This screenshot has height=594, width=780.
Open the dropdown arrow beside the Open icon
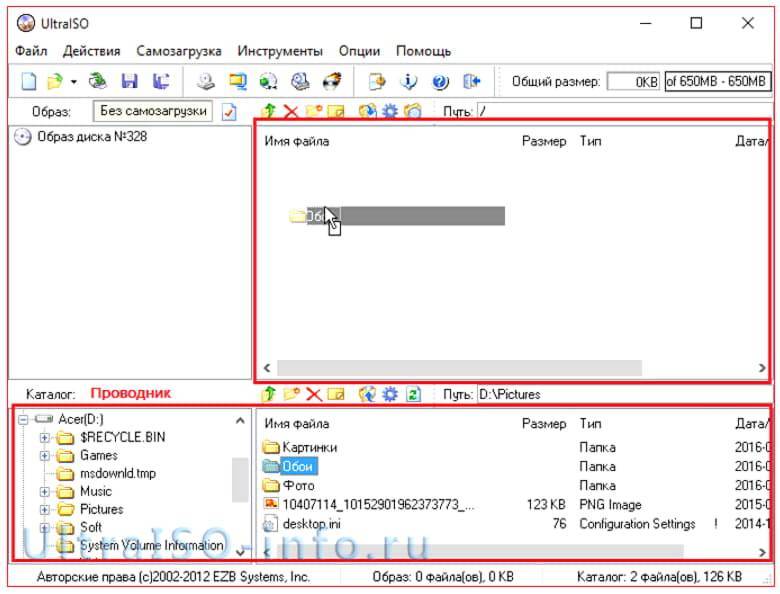pos(74,82)
